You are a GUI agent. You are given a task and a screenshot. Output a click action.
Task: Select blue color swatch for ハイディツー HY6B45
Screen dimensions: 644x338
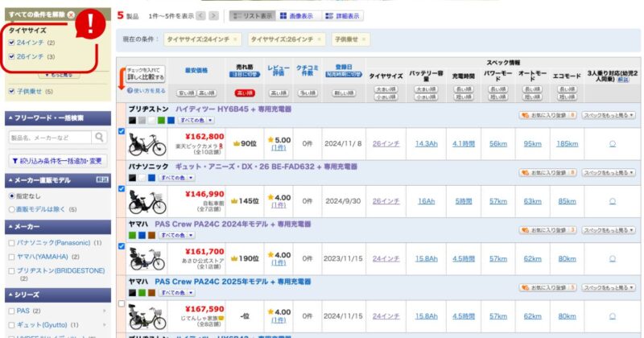pos(171,121)
